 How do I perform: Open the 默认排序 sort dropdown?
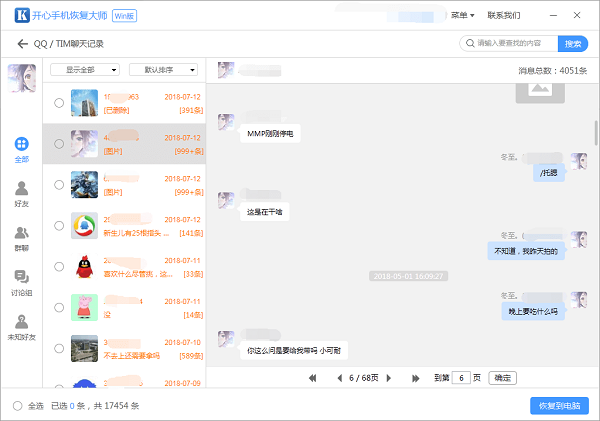point(163,70)
